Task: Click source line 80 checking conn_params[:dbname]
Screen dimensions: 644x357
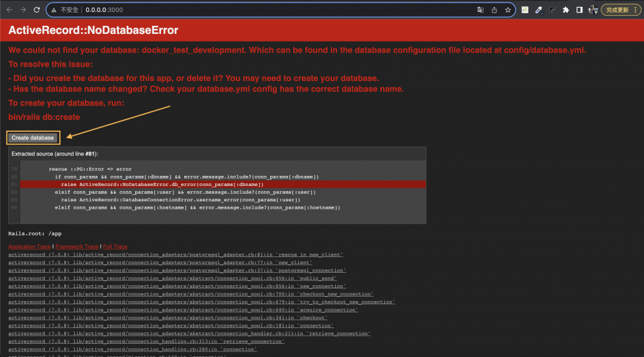Action: click(187, 177)
